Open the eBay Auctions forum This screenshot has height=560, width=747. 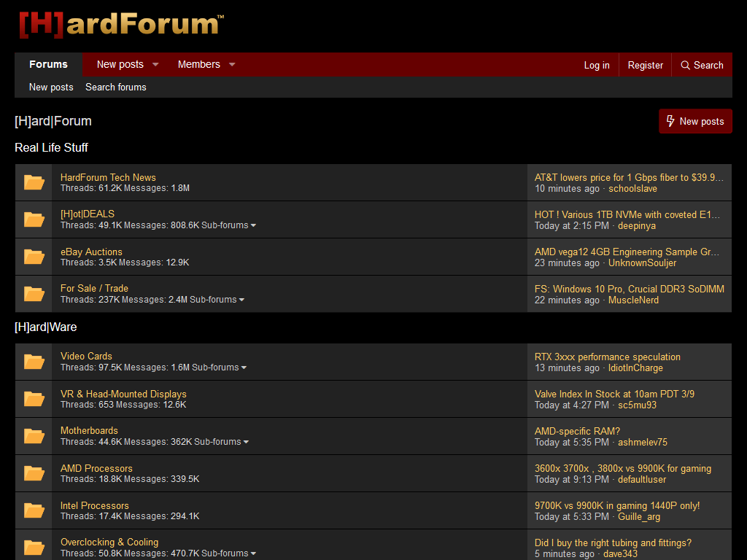coord(91,252)
